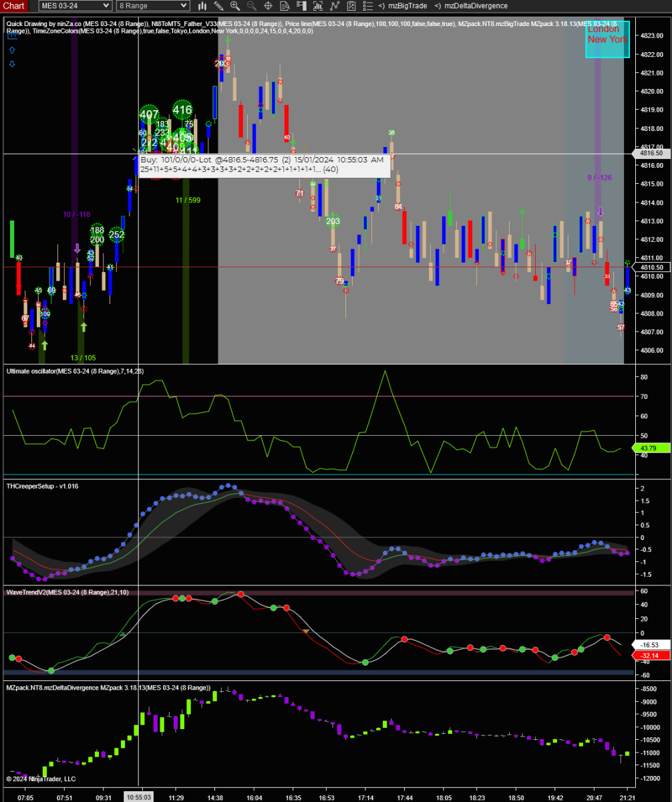This screenshot has width=672, height=802.
Task: Click the 79 red trade marker
Action: coord(339,281)
